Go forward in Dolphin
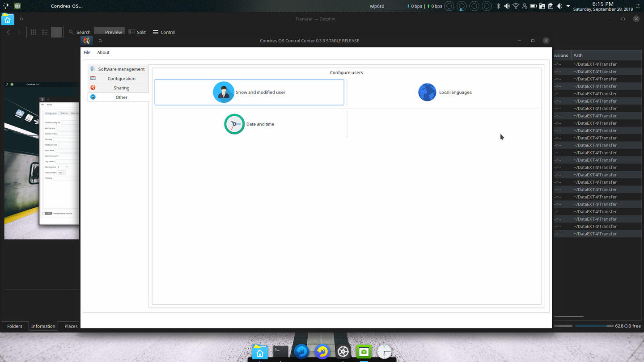The image size is (644, 362). pos(19,32)
